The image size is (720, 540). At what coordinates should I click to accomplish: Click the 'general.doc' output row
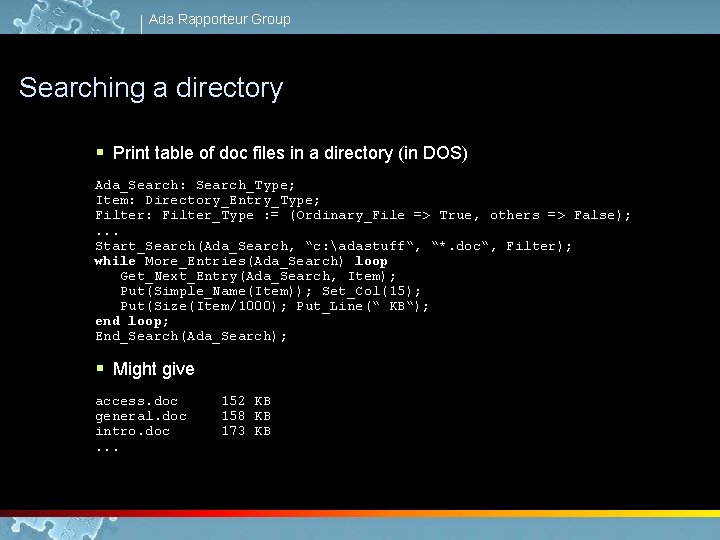(183, 416)
